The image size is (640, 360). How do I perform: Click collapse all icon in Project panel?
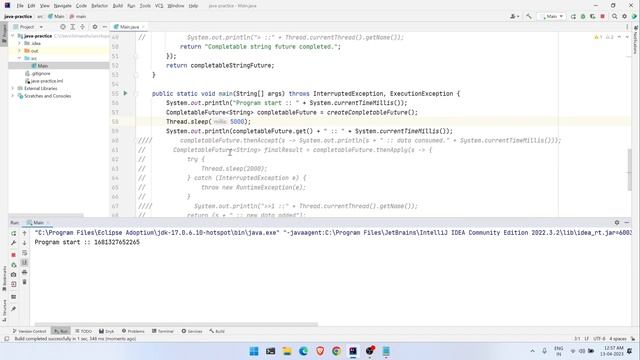pyautogui.click(x=82, y=27)
